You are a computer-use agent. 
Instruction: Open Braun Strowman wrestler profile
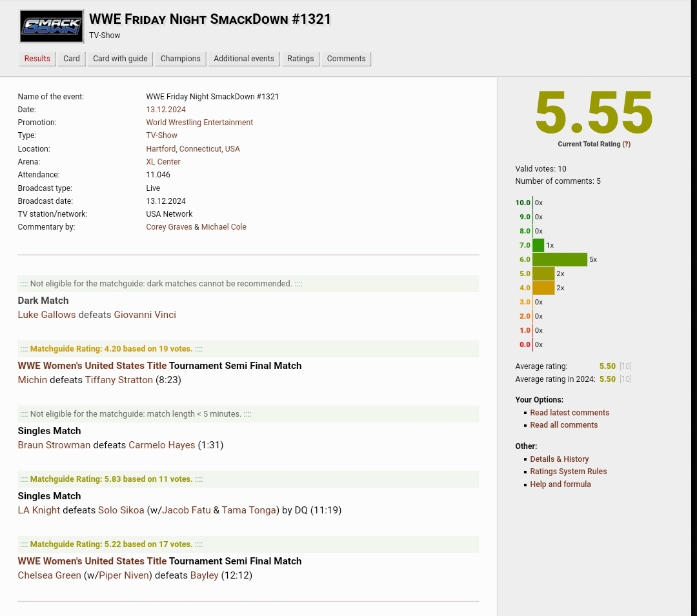tap(54, 445)
